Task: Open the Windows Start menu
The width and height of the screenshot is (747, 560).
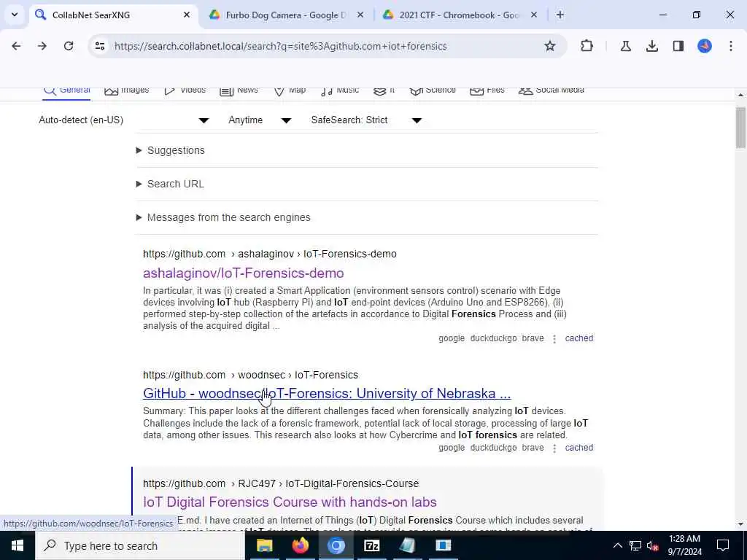Action: (18, 545)
